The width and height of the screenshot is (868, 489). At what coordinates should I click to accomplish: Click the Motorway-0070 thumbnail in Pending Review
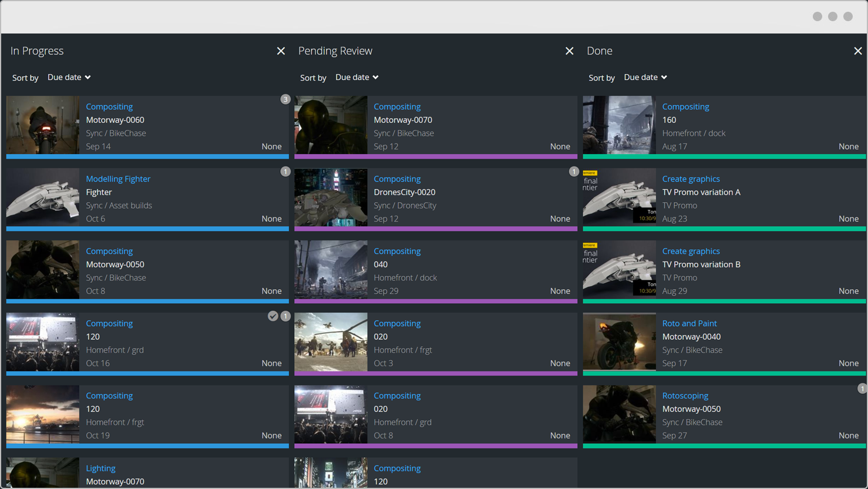[x=331, y=125]
